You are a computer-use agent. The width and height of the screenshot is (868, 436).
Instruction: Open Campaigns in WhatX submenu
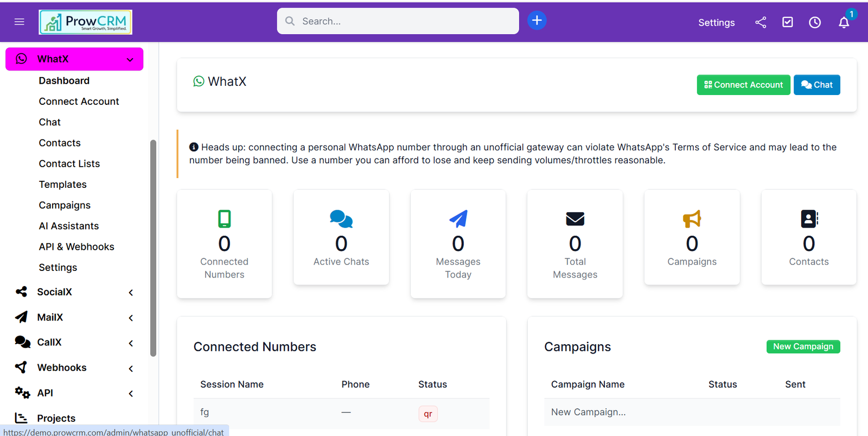click(65, 205)
